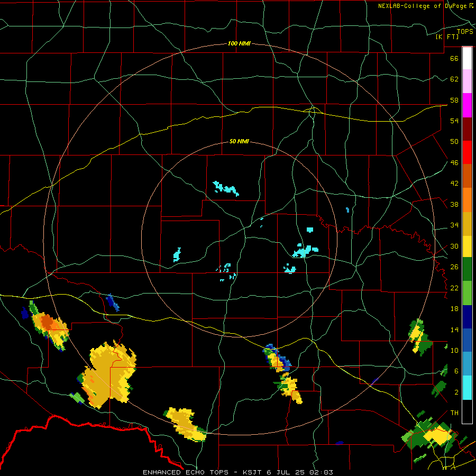Pick the dark orange legend swatch
This screenshot has height=476, width=476.
467,176
